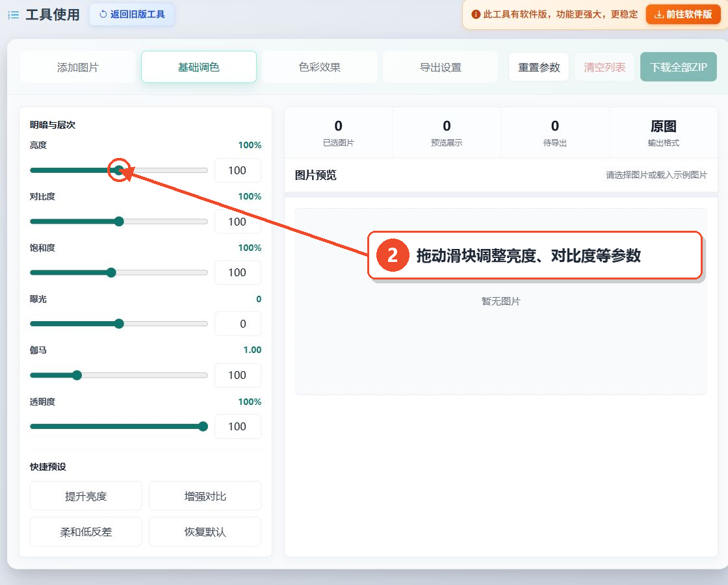This screenshot has width=728, height=585.
Task: Click the 伽马 slider handle
Action: coord(77,375)
